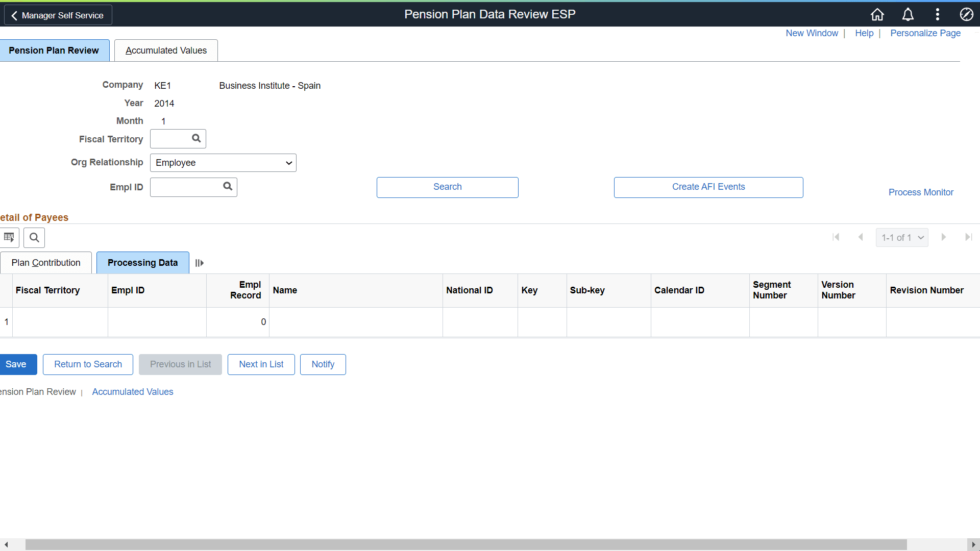980x551 pixels.
Task: Open the Empl ID lookup magnifier
Action: 227,187
